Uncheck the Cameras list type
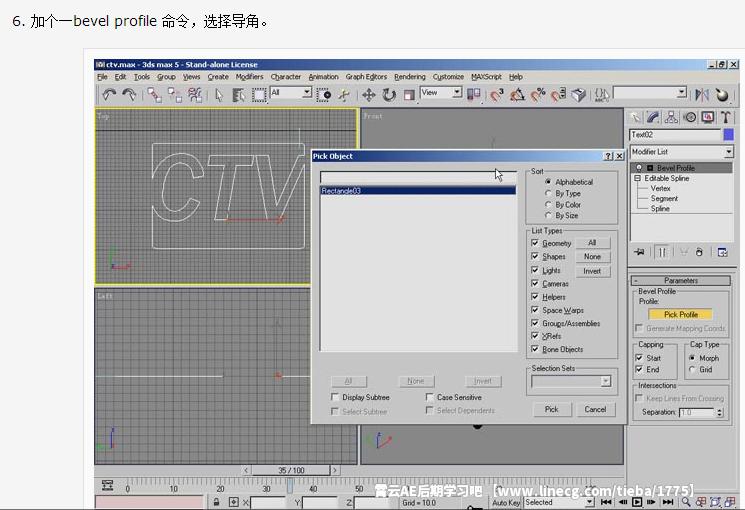 click(535, 283)
